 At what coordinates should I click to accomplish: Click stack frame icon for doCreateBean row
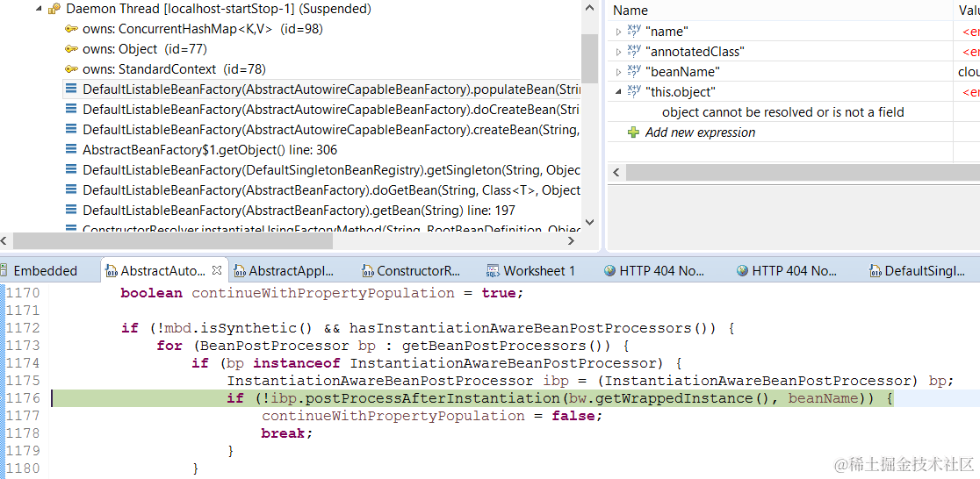[71, 110]
